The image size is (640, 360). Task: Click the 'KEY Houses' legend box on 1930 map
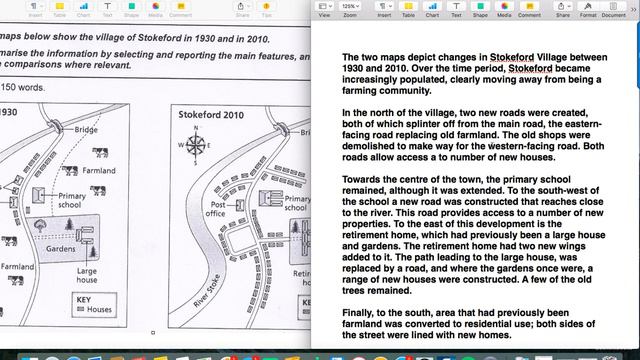[94, 305]
